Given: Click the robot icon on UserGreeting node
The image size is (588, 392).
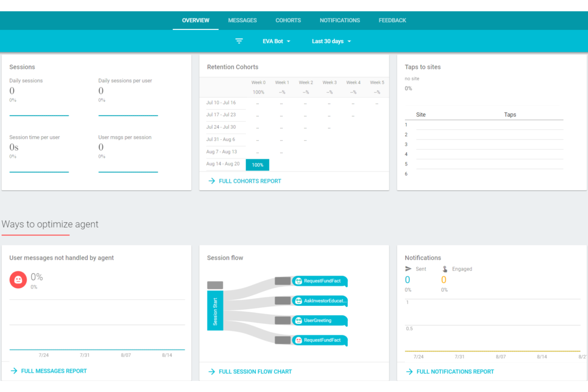Looking at the screenshot, I should tap(298, 321).
